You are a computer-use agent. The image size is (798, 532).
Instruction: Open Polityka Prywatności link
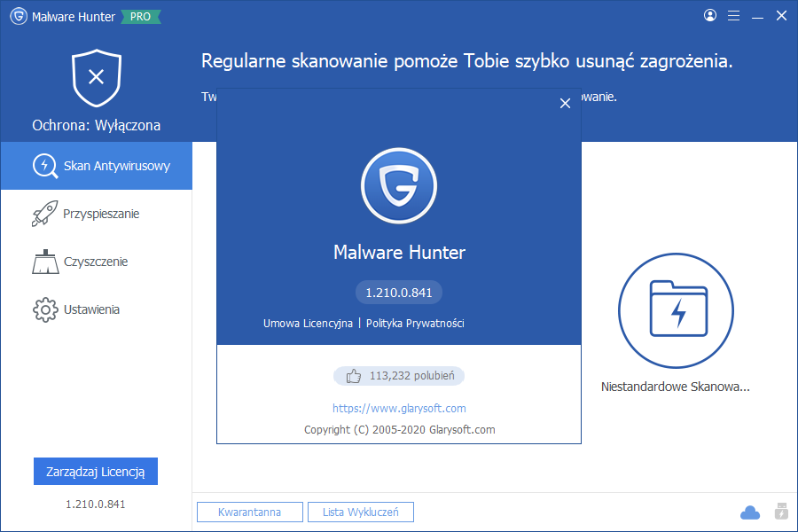[415, 324]
